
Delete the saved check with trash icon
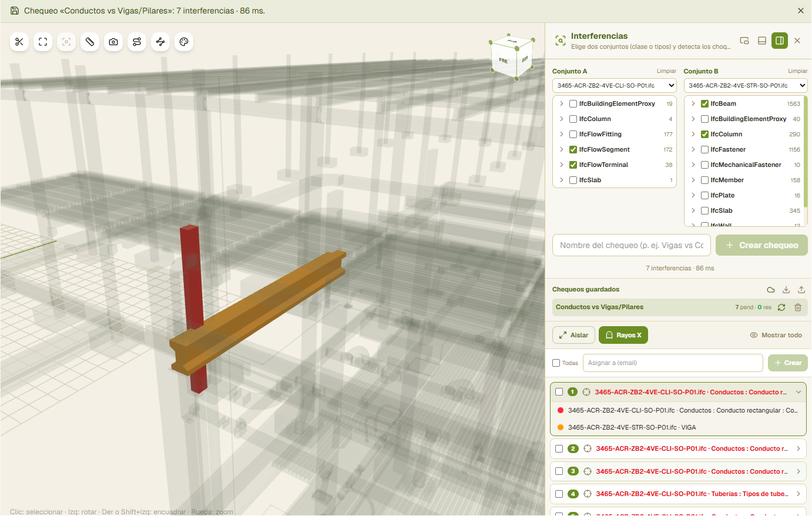pyautogui.click(x=798, y=307)
